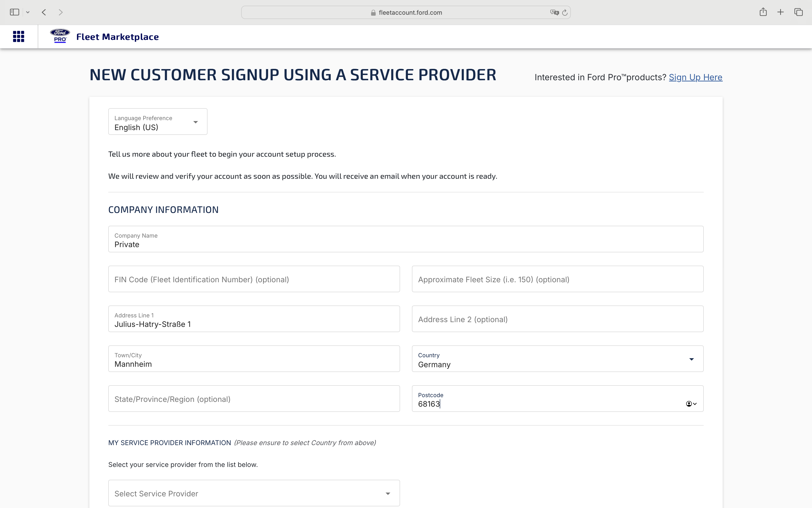Toggle the Safari sidebar icon
The image size is (812, 508).
[x=14, y=12]
